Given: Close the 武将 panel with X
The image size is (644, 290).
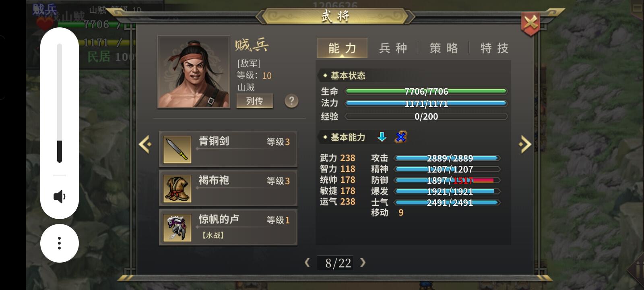Looking at the screenshot, I should pyautogui.click(x=530, y=22).
